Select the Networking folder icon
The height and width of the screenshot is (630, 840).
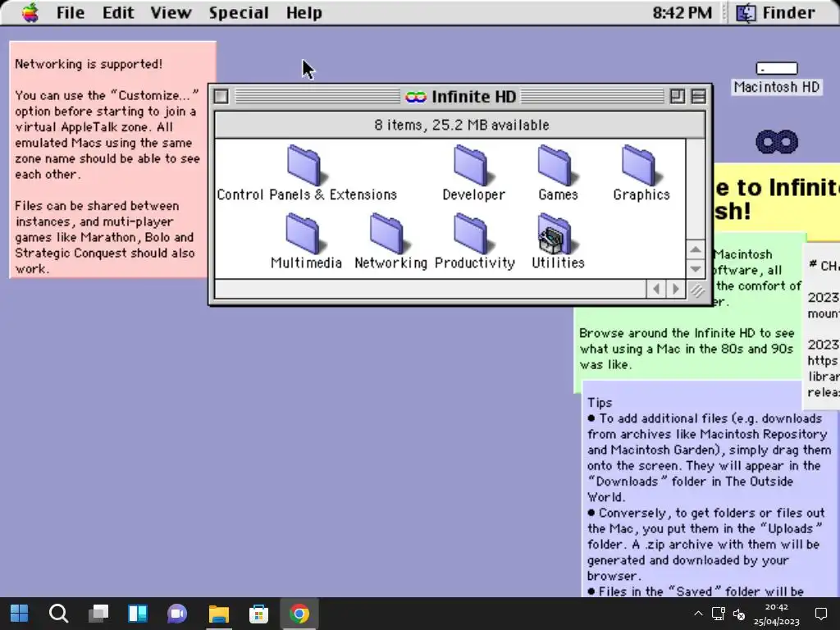390,233
